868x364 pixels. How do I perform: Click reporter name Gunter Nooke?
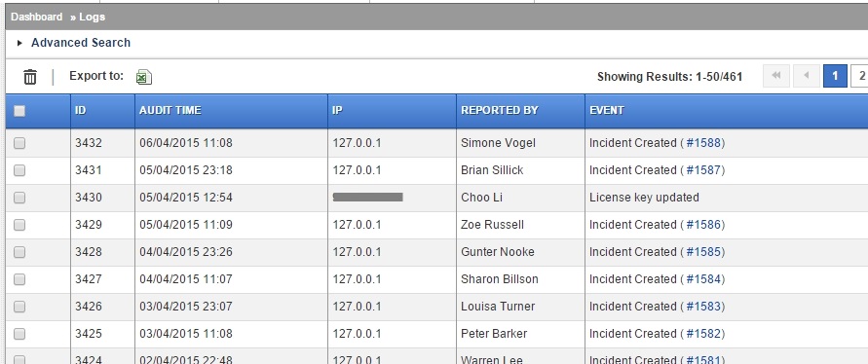click(x=498, y=252)
